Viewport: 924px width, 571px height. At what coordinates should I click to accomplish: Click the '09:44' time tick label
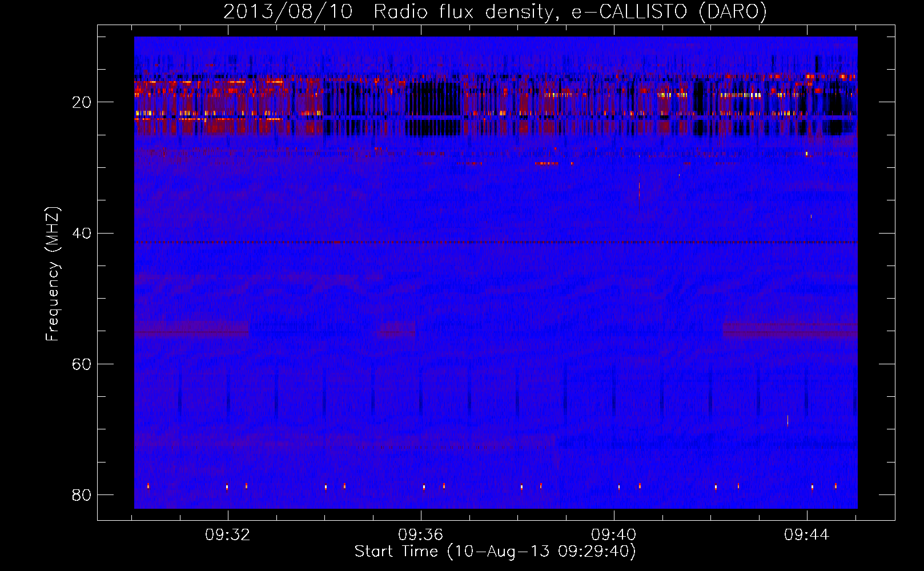click(806, 535)
